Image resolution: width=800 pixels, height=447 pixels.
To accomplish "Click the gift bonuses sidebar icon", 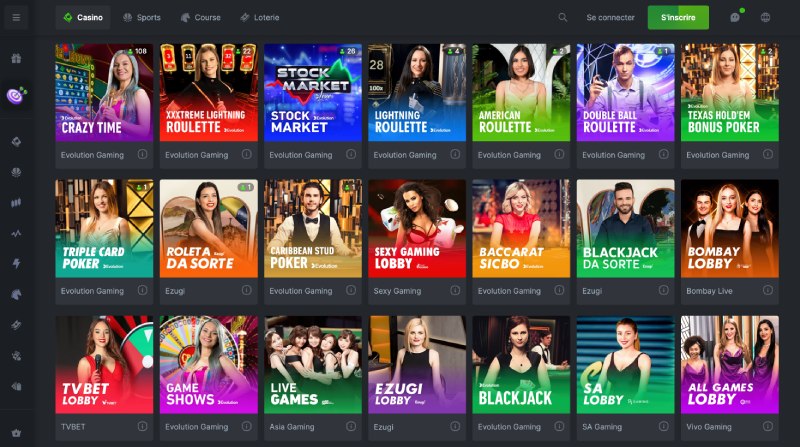I will pos(16,59).
